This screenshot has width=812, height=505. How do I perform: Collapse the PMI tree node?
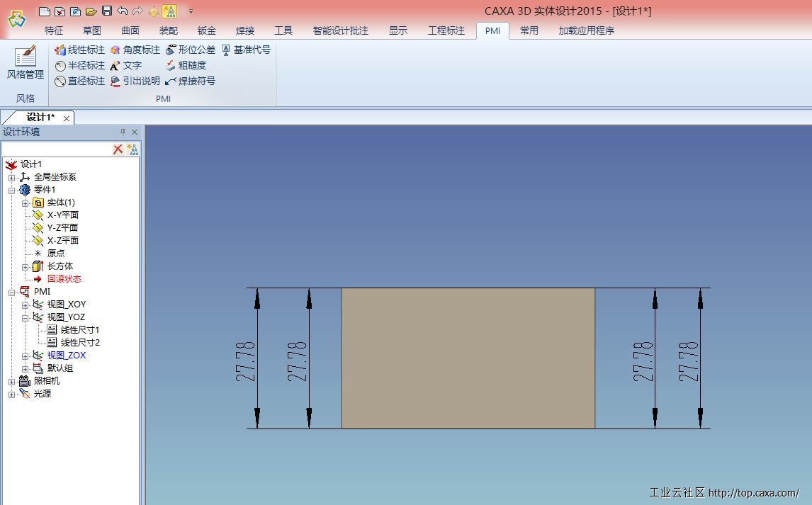click(11, 293)
